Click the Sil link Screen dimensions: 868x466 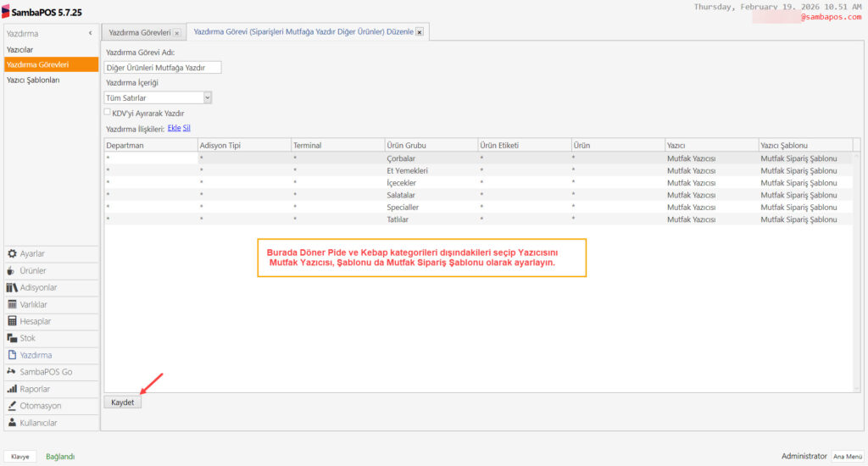(x=186, y=128)
